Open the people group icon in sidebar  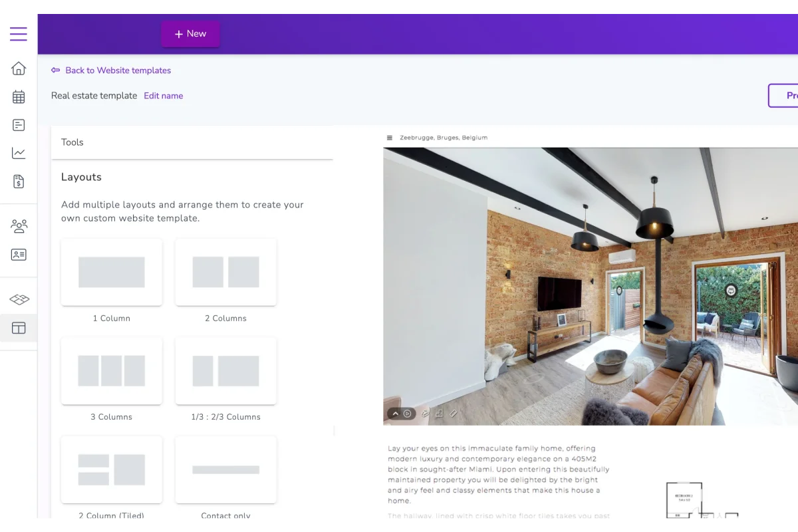click(19, 226)
